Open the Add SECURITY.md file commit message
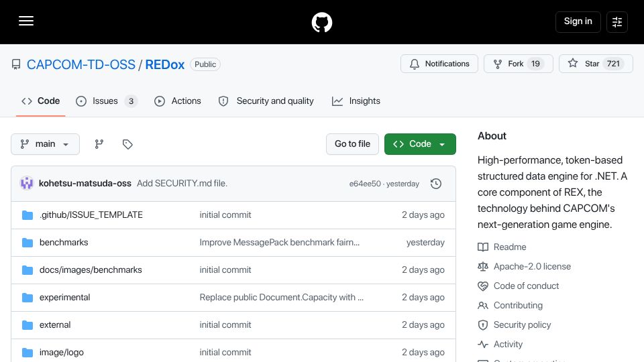The height and width of the screenshot is (362, 644). (182, 184)
